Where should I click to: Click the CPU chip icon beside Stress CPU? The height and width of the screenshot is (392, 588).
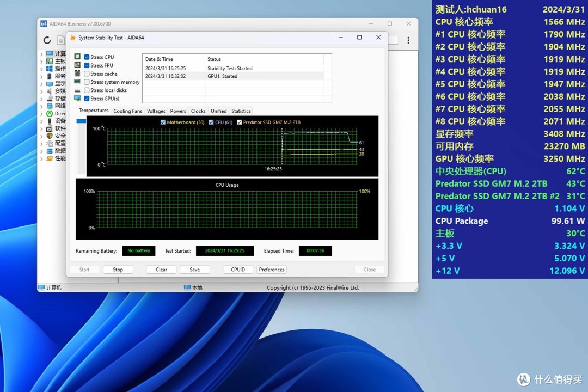coord(77,57)
